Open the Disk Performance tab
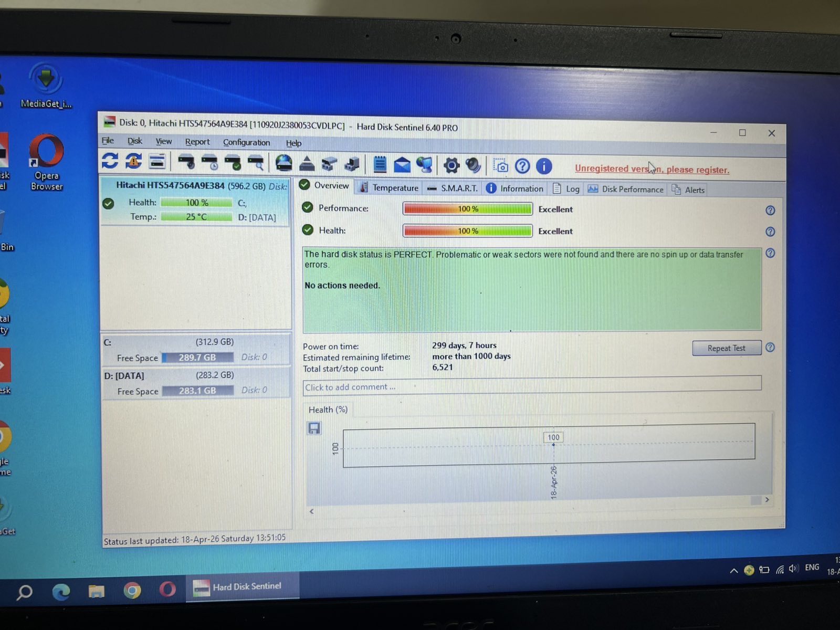840x630 pixels. click(626, 190)
